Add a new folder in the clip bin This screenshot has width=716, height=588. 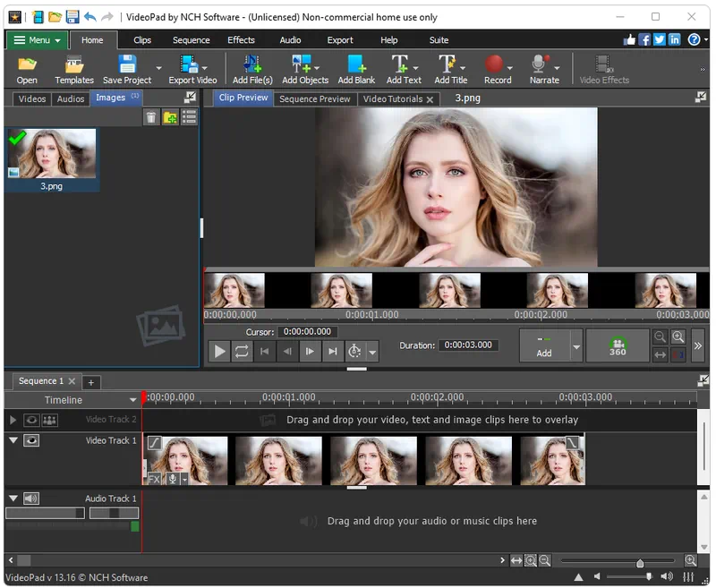(x=170, y=117)
